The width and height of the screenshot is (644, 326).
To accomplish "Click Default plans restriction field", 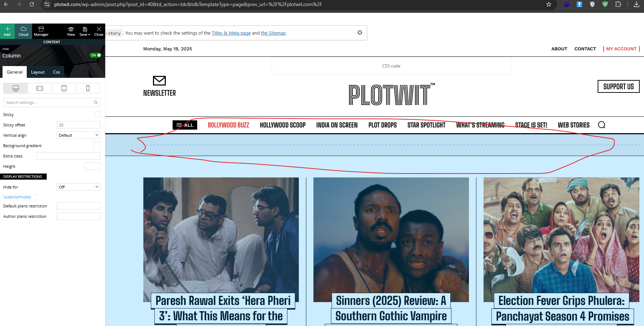I will [x=78, y=206].
